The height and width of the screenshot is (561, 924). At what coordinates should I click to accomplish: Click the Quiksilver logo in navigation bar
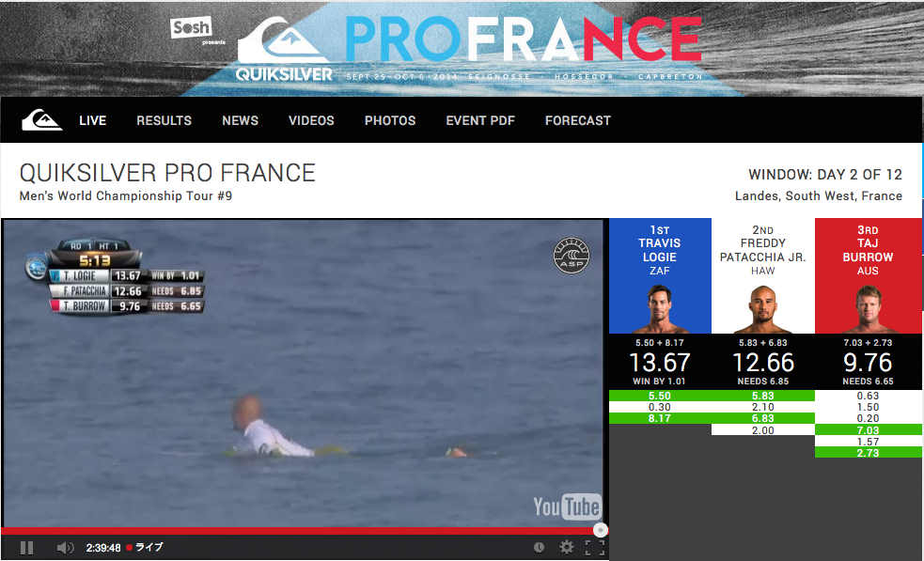[42, 120]
